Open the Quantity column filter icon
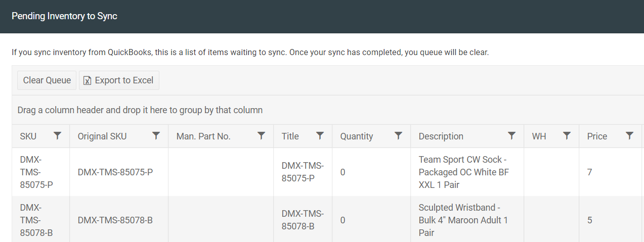 399,136
